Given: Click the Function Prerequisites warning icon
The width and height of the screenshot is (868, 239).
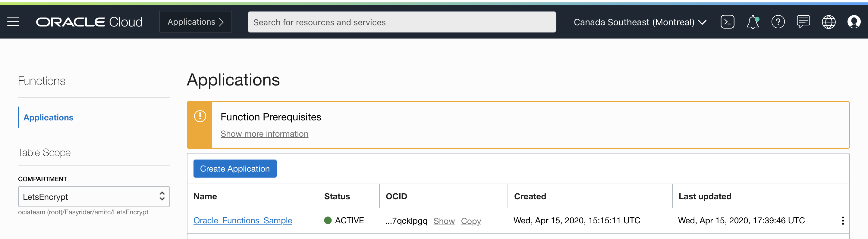Looking at the screenshot, I should pyautogui.click(x=200, y=116).
